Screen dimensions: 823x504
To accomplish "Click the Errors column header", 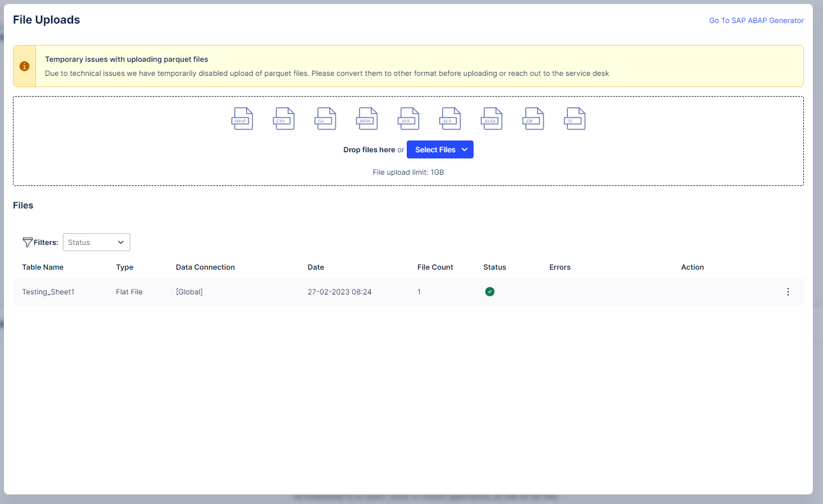I will click(x=560, y=267).
